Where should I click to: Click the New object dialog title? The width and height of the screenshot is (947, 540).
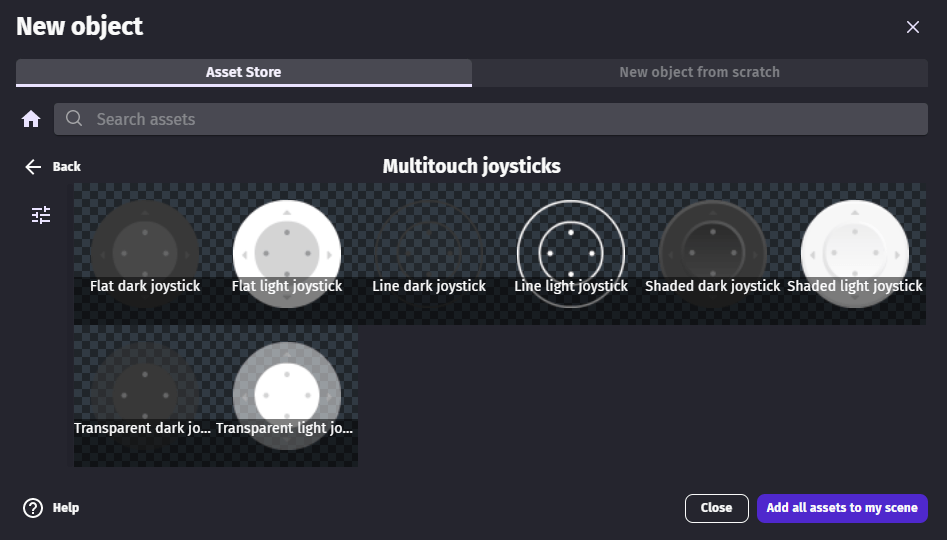80,27
